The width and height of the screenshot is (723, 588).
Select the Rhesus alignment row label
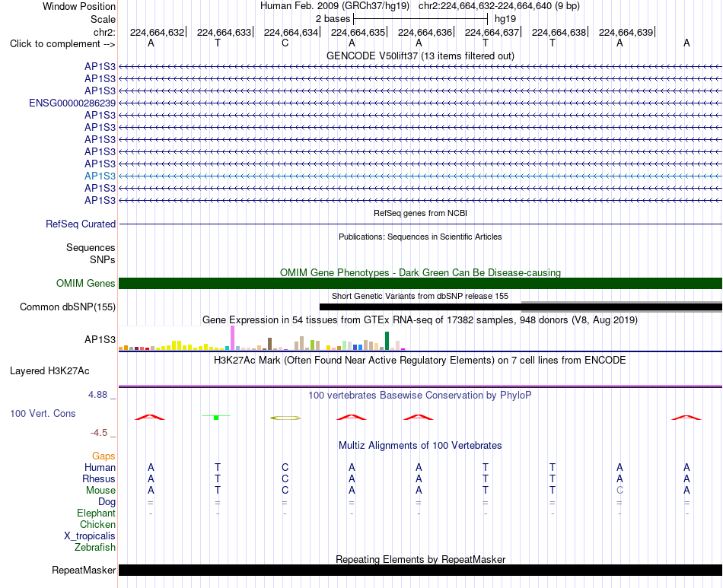(99, 479)
